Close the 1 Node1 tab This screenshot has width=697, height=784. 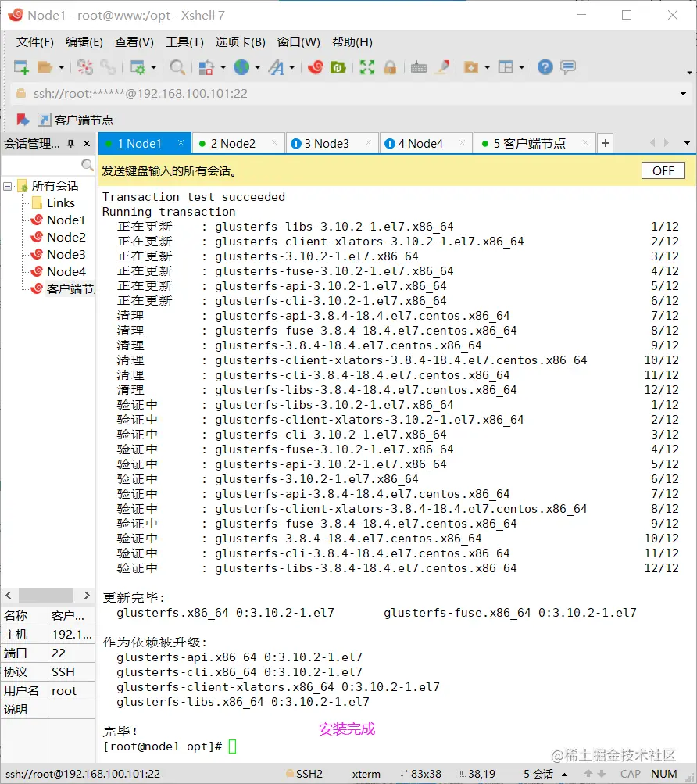[x=181, y=143]
